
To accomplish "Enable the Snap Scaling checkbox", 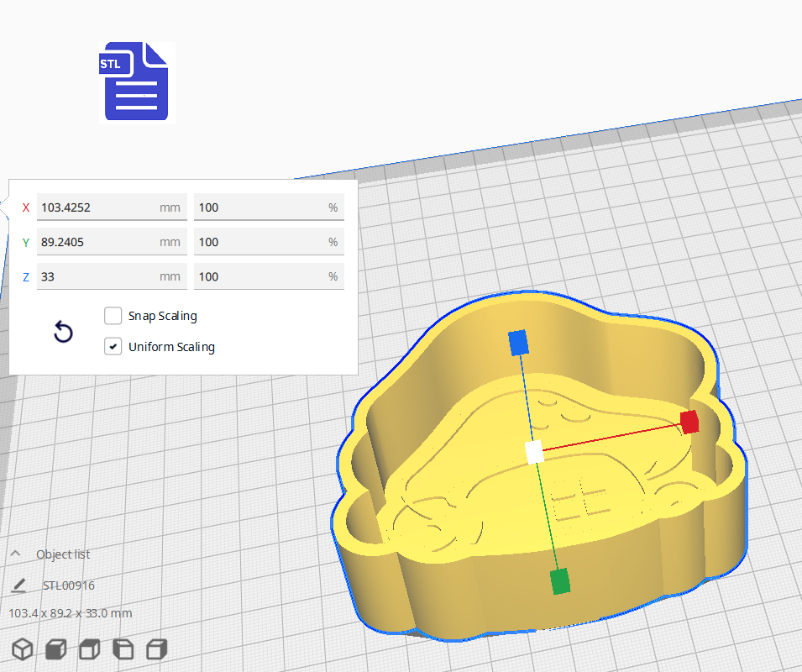I will [x=113, y=316].
